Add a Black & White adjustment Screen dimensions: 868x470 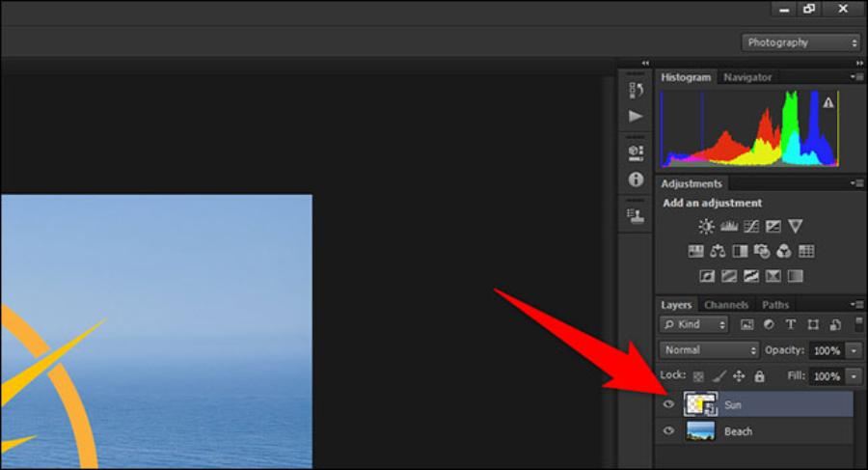740,252
